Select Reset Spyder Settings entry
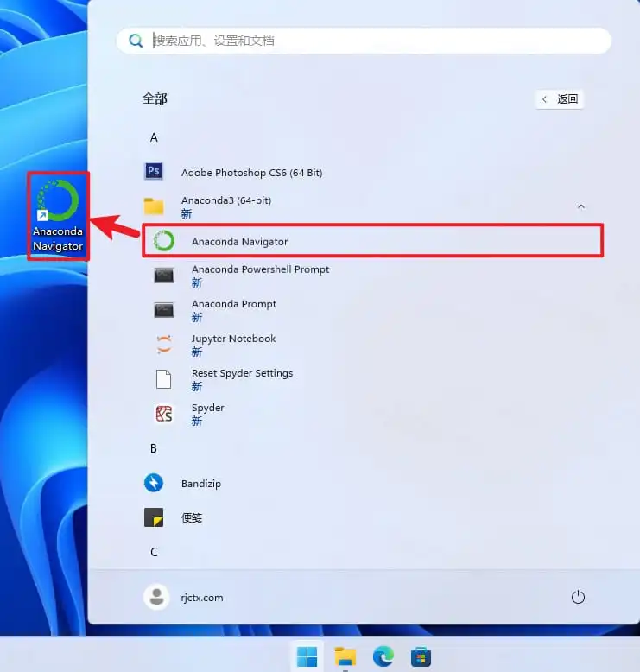 point(242,373)
